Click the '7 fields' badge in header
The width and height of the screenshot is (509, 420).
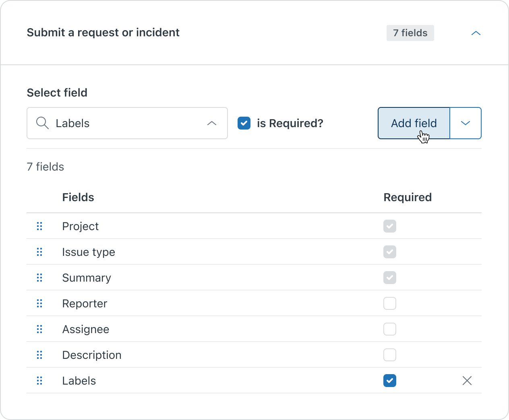click(410, 33)
